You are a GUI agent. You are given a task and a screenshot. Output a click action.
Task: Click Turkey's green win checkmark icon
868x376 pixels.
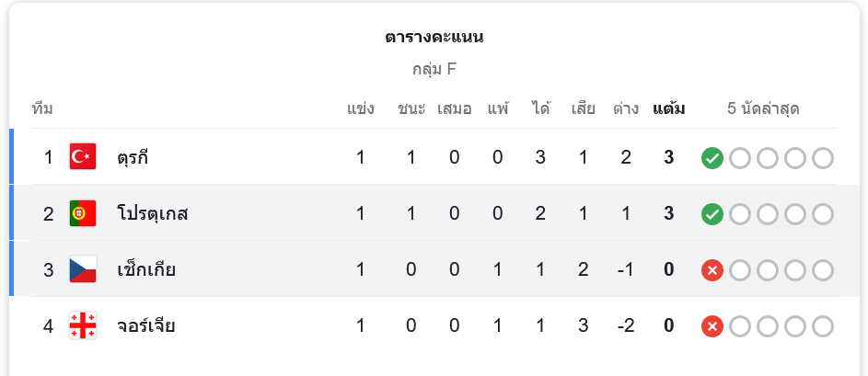pyautogui.click(x=712, y=158)
